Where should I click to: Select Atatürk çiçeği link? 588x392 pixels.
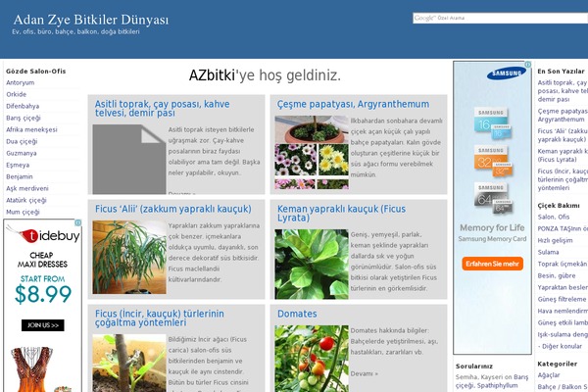pyautogui.click(x=26, y=200)
